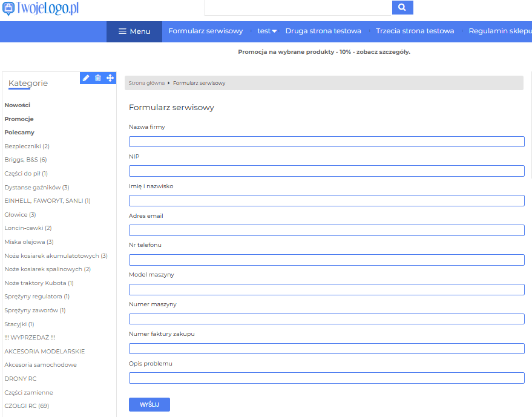
Task: Click the move arrows icon on Kategorie panel
Action: (110, 78)
